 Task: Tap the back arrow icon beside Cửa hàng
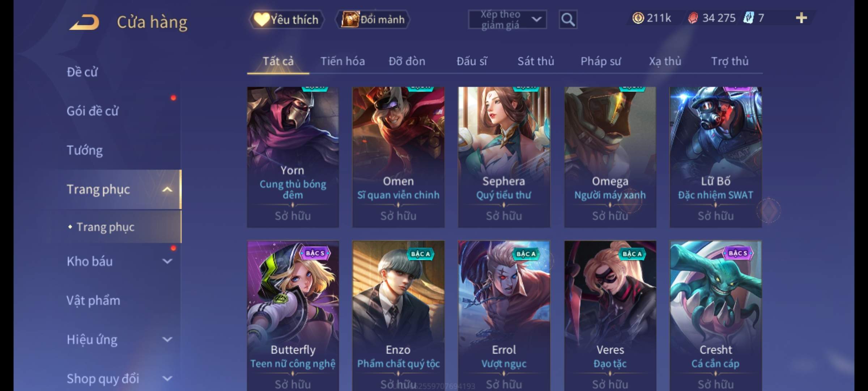click(x=85, y=22)
